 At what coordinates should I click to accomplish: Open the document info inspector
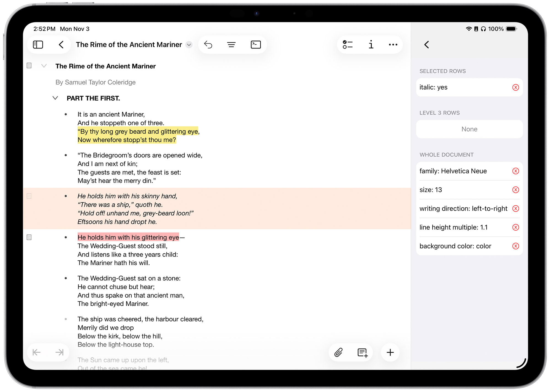(x=371, y=44)
